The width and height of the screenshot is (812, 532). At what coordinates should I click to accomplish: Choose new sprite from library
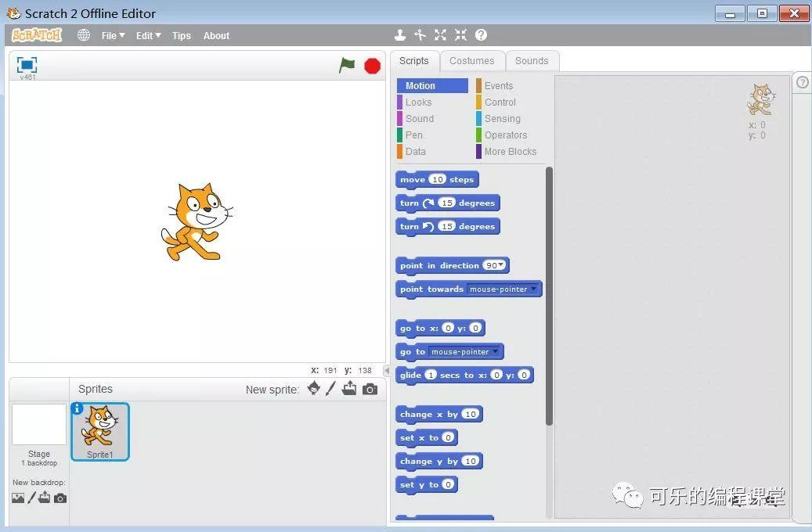coord(313,389)
